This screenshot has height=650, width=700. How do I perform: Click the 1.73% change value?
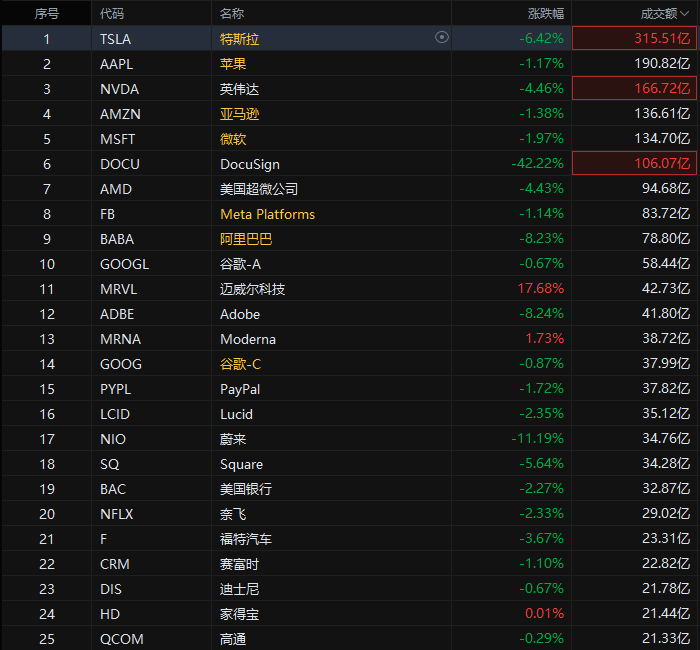[544, 338]
